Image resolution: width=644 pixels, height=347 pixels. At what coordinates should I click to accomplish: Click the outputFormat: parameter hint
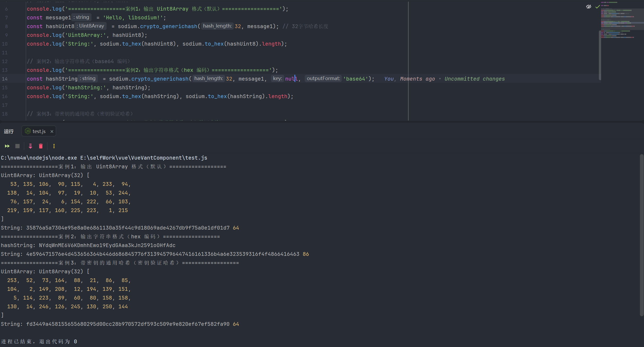(x=323, y=78)
